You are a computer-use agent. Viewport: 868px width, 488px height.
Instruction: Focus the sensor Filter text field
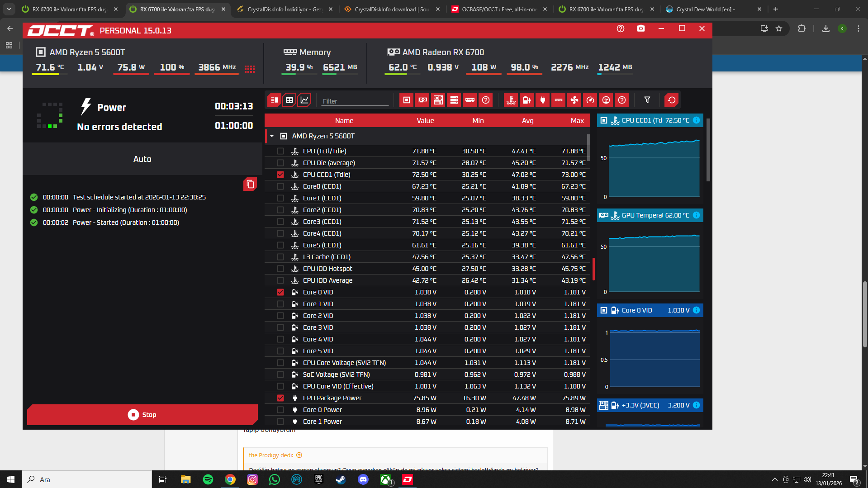[355, 101]
